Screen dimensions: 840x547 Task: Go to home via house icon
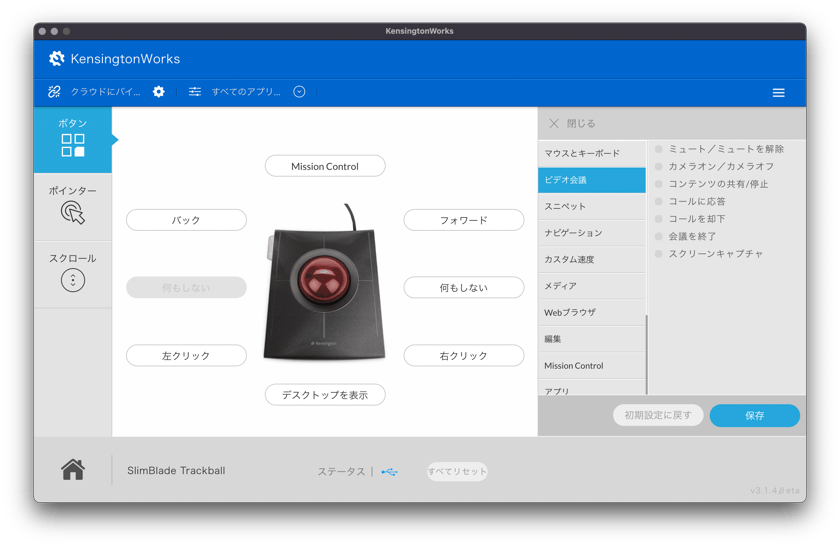[73, 470]
